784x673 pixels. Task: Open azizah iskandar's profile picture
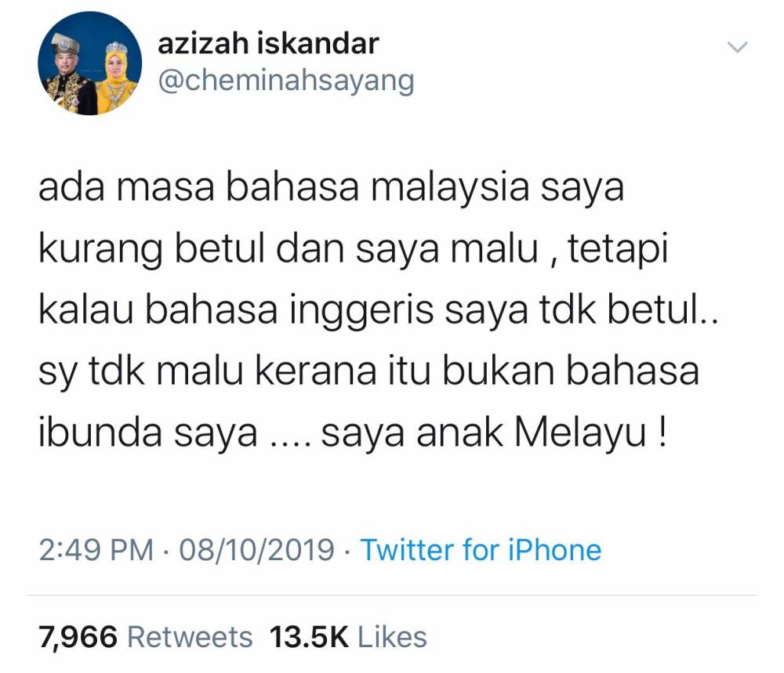90,63
